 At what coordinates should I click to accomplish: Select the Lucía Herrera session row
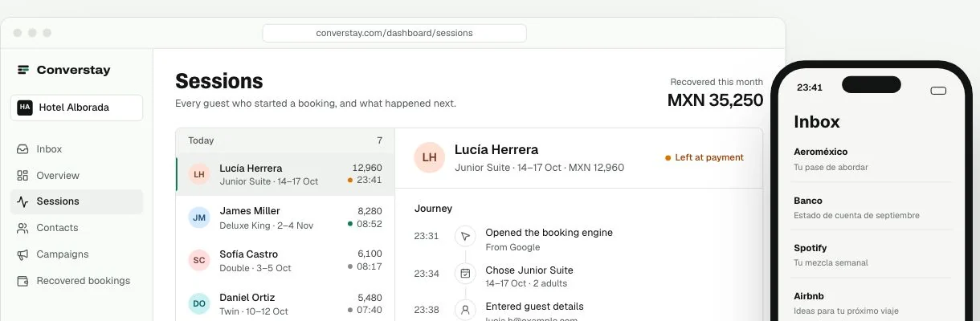[285, 174]
